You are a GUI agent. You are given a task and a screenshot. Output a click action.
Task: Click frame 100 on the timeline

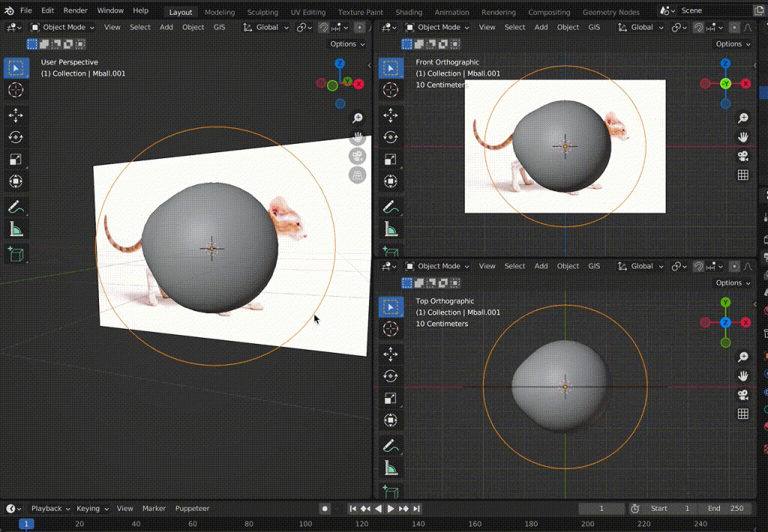pos(305,525)
